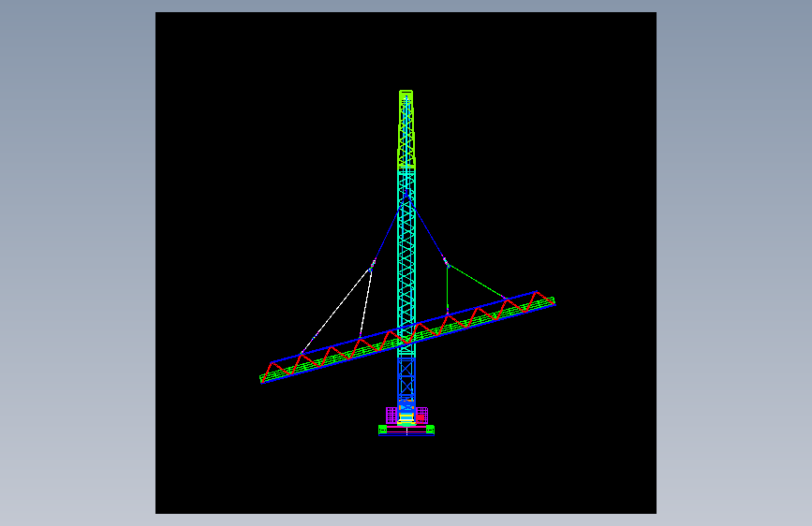Click the yellow-green top mast section
Image resolution: width=812 pixels, height=526 pixels.
coord(406,129)
